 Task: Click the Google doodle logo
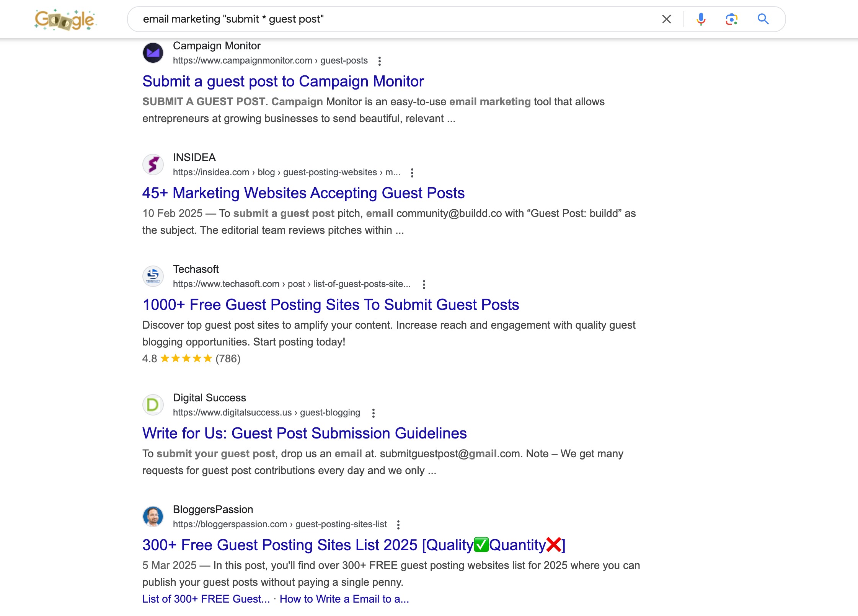[x=64, y=19]
